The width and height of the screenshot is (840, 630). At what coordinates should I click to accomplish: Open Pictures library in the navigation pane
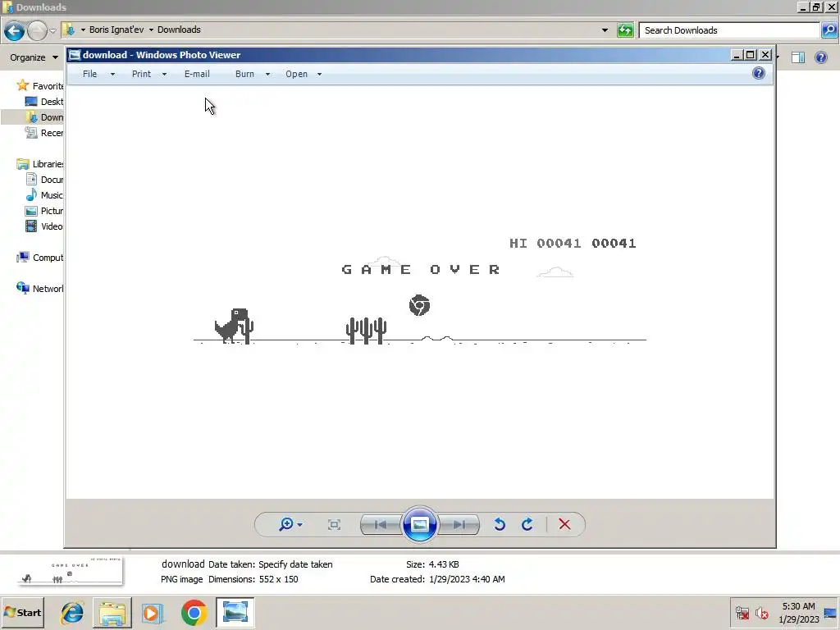(44, 211)
